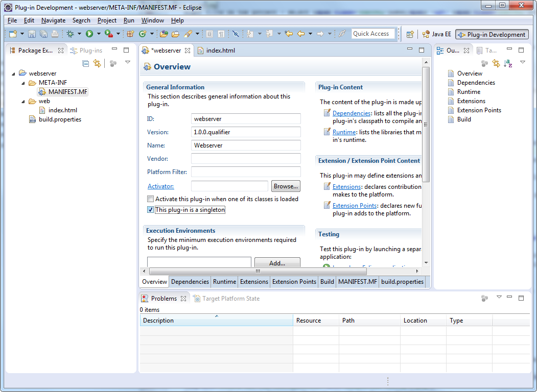Viewport: 537px width, 392px height.
Task: Uncheck 'This plug-in is a singleton'
Action: pyautogui.click(x=150, y=210)
